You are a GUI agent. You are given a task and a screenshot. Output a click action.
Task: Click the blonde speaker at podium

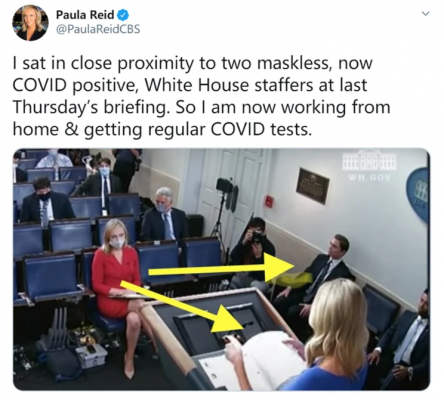(x=327, y=337)
